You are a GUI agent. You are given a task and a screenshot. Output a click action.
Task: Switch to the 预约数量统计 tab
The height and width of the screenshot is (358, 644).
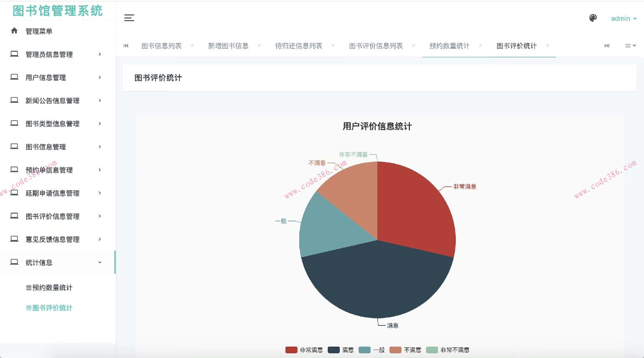(449, 46)
